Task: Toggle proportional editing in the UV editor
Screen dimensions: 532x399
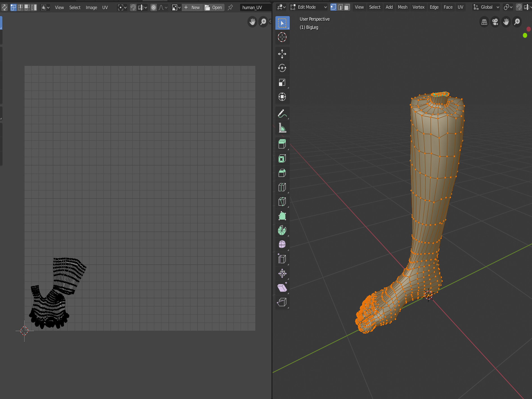Action: tap(153, 7)
